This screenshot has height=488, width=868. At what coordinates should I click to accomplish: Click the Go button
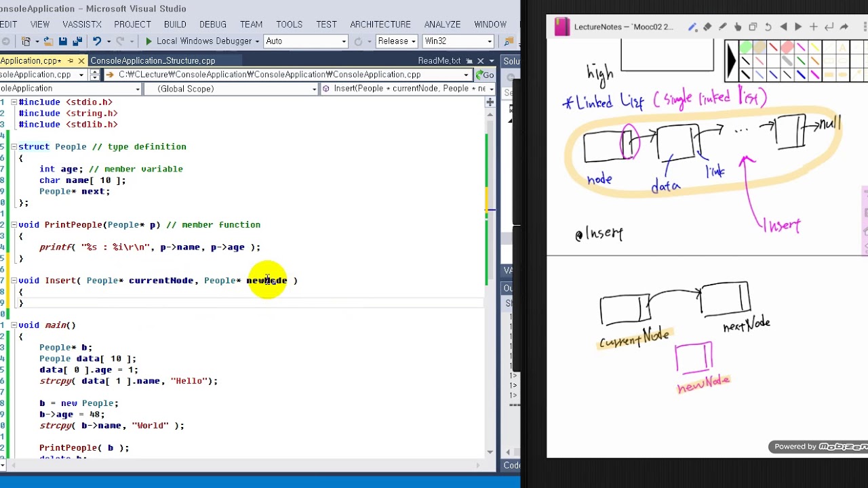click(x=485, y=75)
